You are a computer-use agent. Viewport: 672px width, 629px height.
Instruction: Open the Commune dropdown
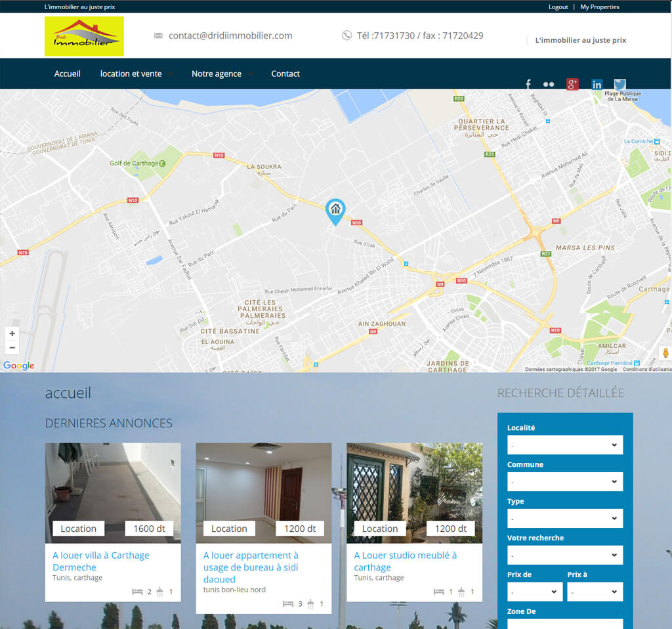(x=564, y=482)
